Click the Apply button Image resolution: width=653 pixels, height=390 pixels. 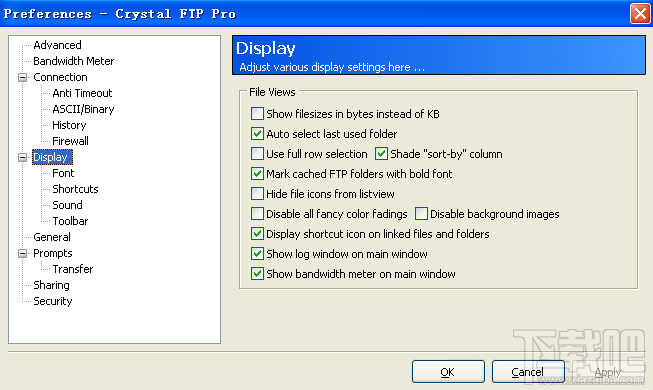(x=608, y=372)
